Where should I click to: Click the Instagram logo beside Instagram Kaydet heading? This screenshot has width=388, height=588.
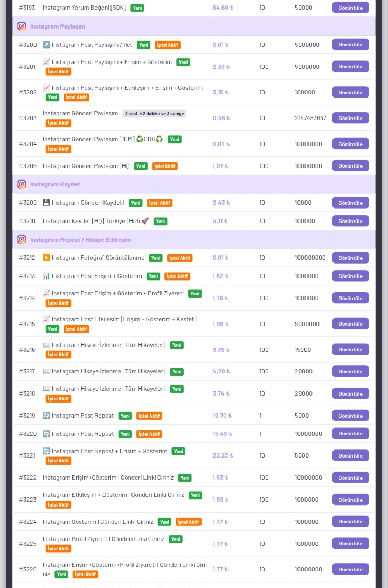(x=22, y=184)
